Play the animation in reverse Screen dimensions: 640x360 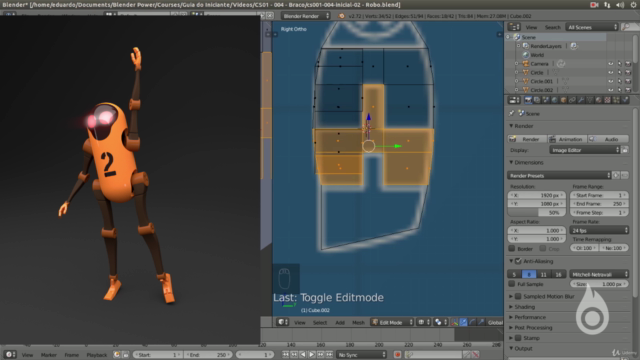(303, 355)
